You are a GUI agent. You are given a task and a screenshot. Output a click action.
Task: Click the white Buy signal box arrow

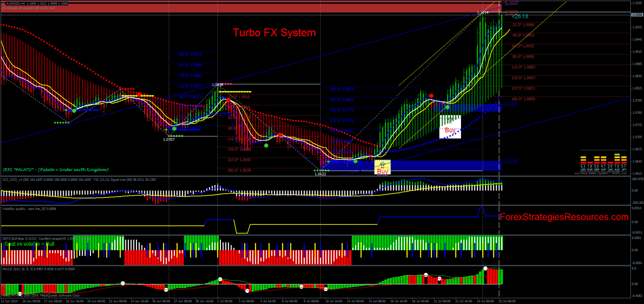click(450, 121)
